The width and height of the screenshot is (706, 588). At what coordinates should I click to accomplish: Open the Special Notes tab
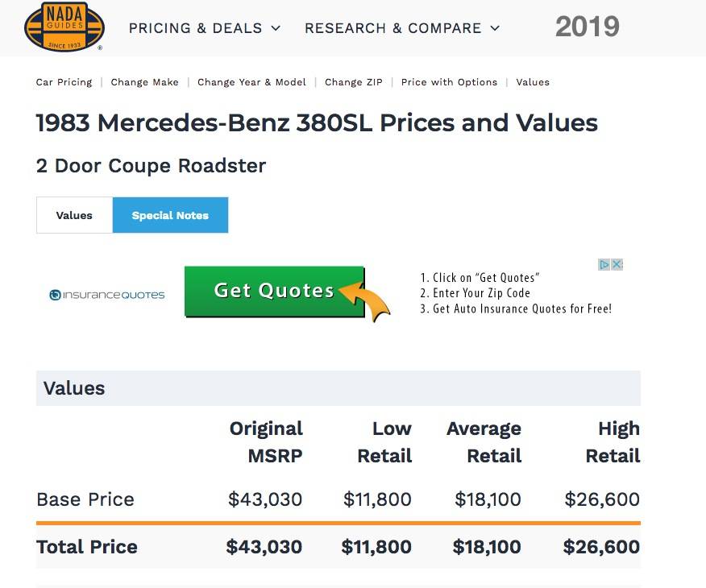170,215
